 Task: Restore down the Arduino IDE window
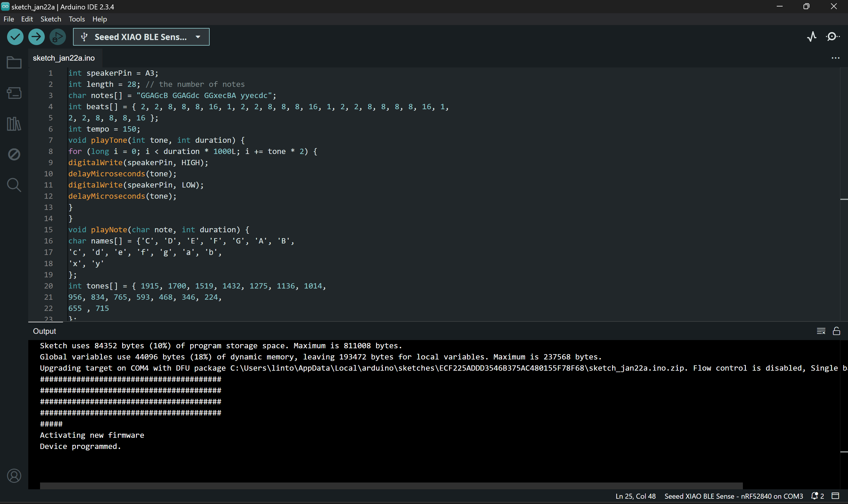[806, 6]
